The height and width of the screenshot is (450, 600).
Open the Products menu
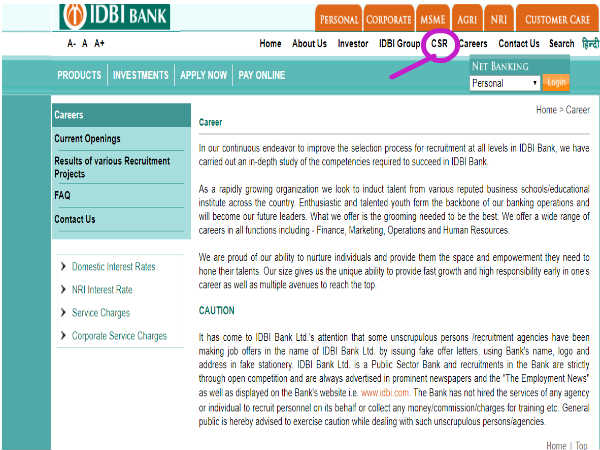[x=79, y=75]
